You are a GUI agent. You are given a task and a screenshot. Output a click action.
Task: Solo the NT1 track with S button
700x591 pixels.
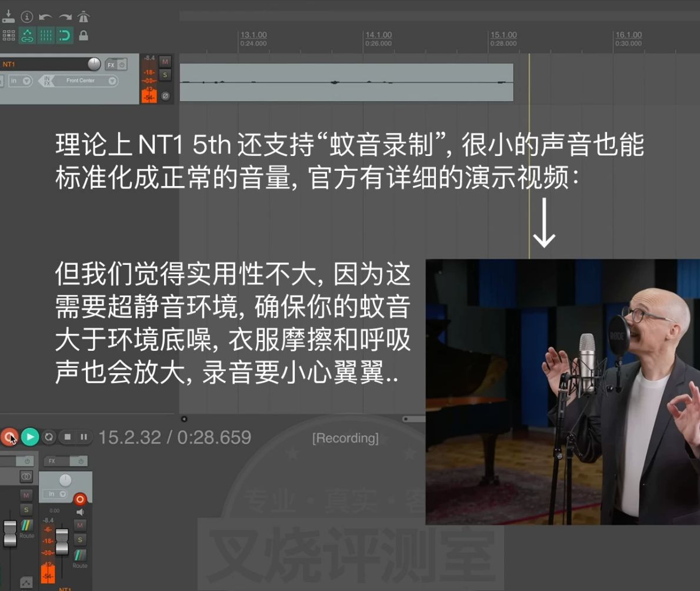(x=165, y=75)
